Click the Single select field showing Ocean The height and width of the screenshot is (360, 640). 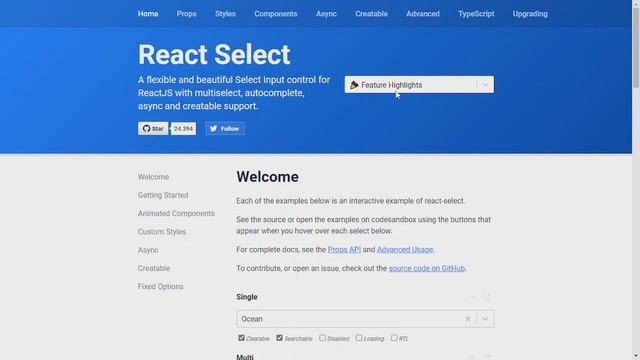[365, 319]
